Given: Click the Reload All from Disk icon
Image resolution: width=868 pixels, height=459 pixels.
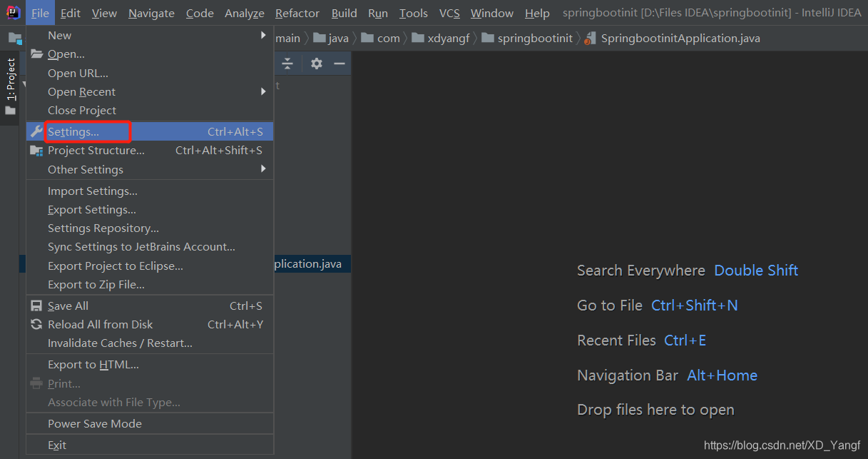Looking at the screenshot, I should click(36, 324).
